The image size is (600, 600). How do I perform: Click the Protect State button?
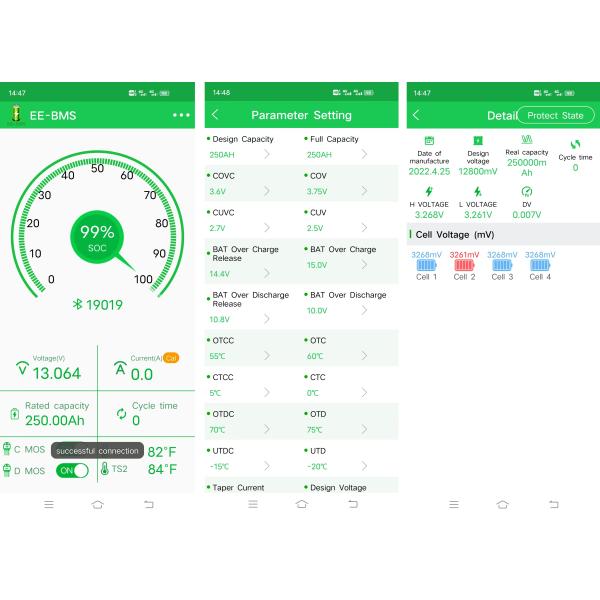click(x=555, y=115)
